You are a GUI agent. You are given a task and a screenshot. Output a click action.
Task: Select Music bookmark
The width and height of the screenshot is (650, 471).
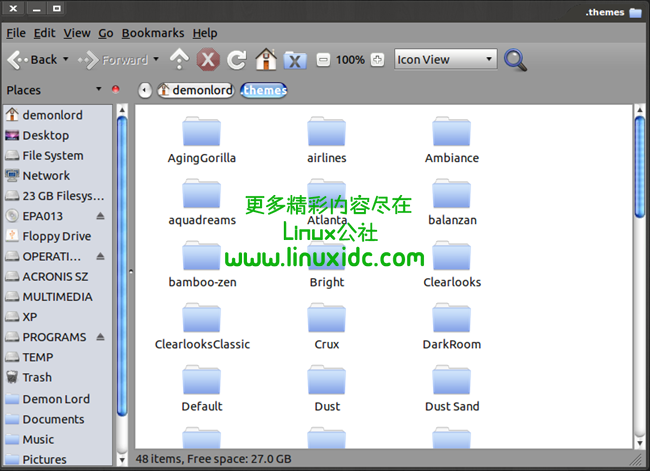pos(58,439)
